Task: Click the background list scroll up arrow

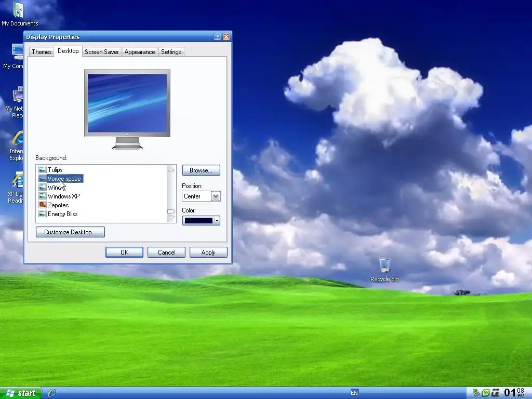Action: coord(171,169)
